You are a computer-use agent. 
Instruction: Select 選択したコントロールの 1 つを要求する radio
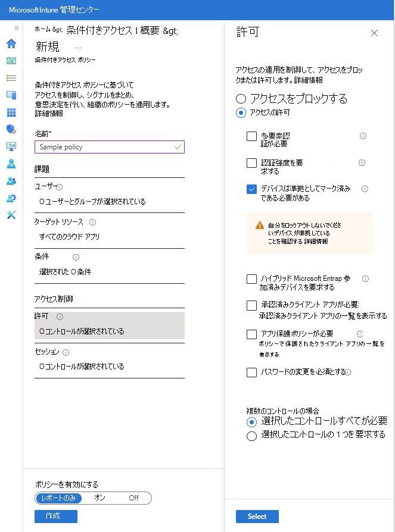[251, 436]
